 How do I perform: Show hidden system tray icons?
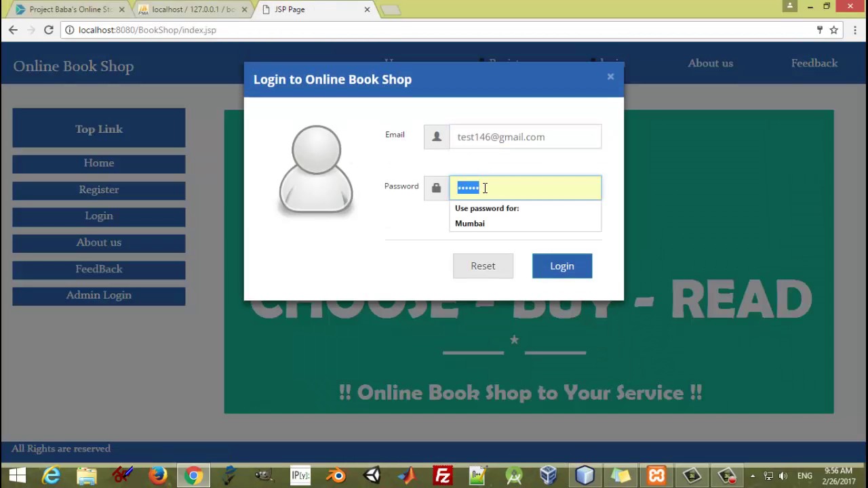[x=752, y=476]
